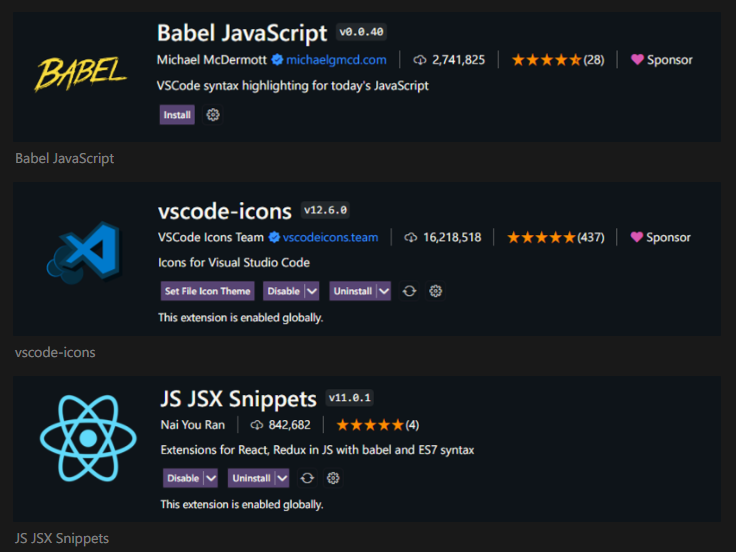Viewport: 736px width, 552px height.
Task: Click the vscode-icons logo thumbnail
Action: pyautogui.click(x=84, y=253)
